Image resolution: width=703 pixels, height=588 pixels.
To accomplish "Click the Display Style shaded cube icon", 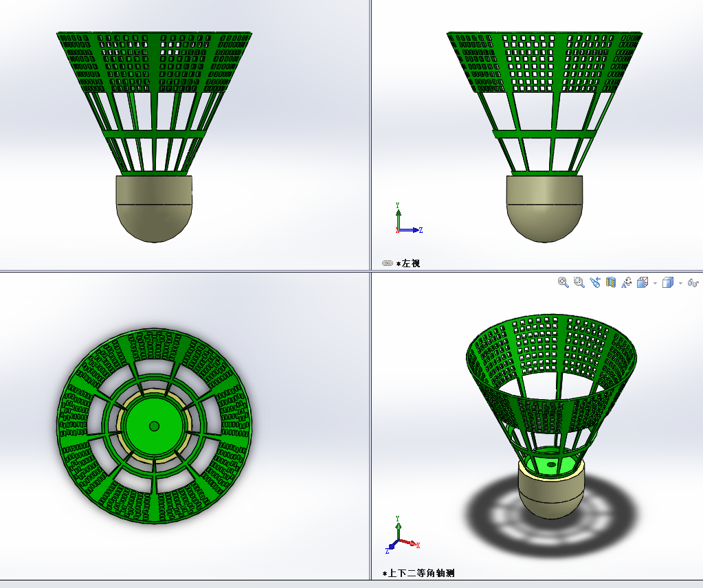I will point(668,282).
